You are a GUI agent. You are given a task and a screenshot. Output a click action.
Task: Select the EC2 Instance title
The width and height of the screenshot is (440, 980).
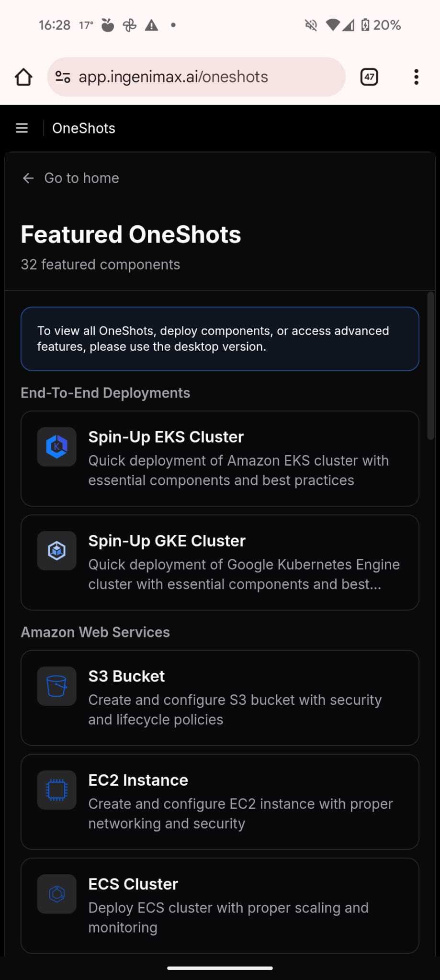[x=138, y=780]
